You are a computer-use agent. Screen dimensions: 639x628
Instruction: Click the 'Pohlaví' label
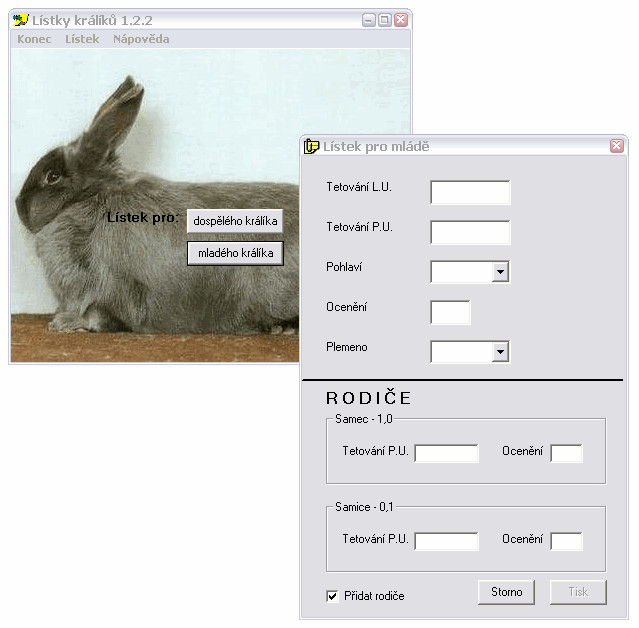pos(344,267)
